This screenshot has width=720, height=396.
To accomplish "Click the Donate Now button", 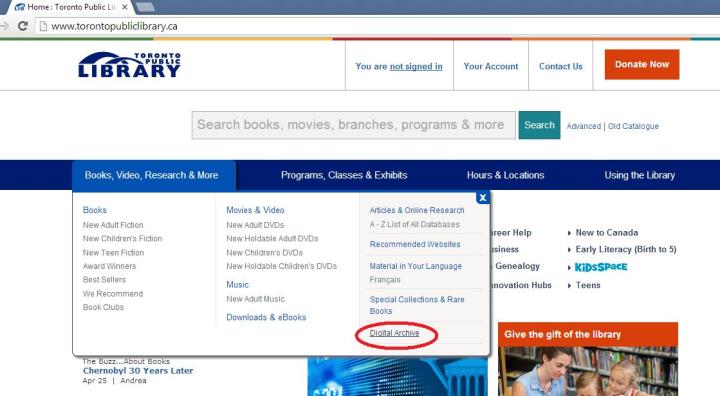I will pos(642,64).
